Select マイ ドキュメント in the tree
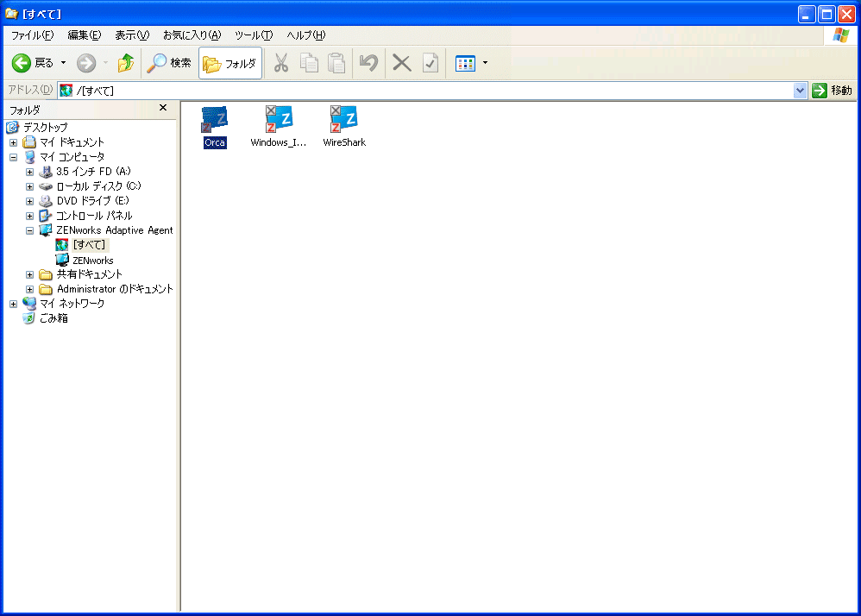Viewport: 861px width, 616px height. click(72, 142)
